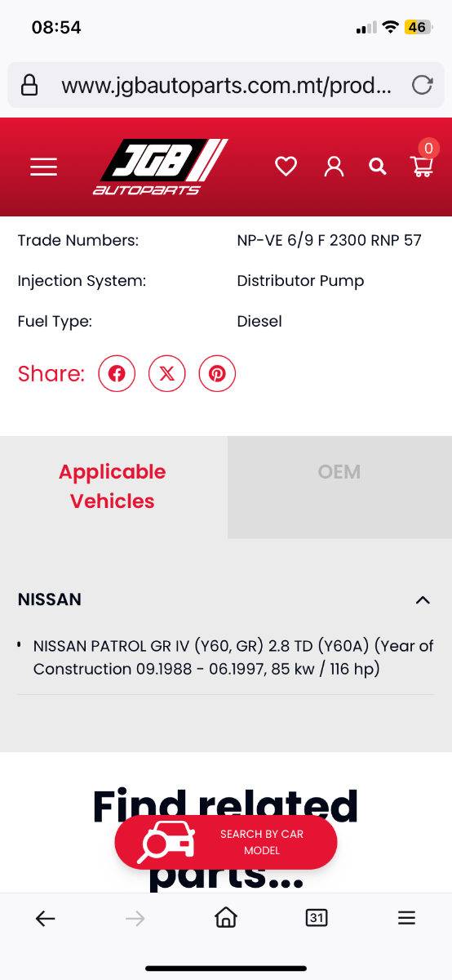Viewport: 452px width, 980px height.
Task: Open the wishlist heart icon
Action: tap(286, 167)
